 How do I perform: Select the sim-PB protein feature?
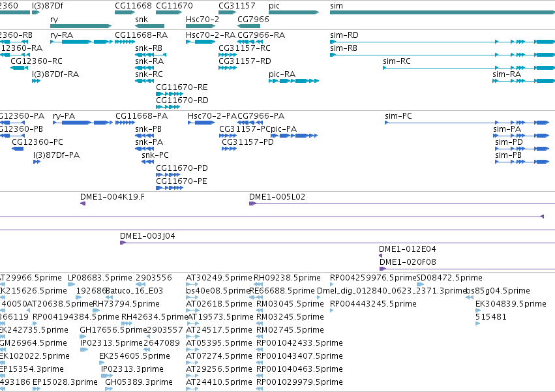pyautogui.click(x=522, y=162)
